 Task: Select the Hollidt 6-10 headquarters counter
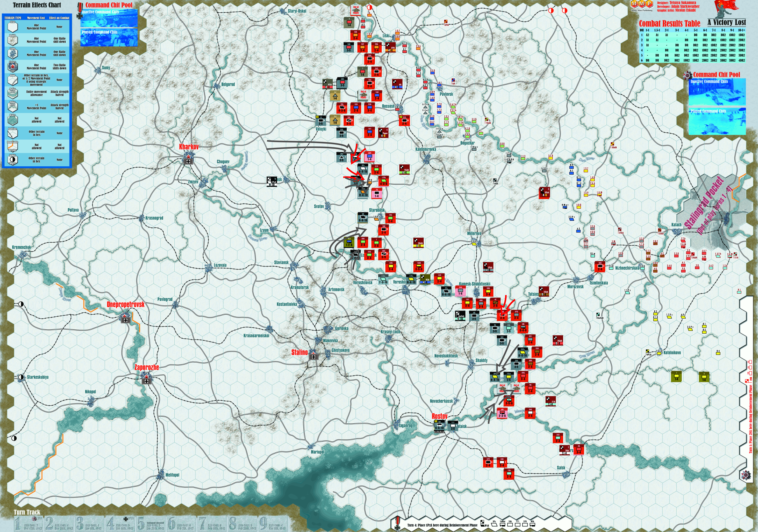click(x=460, y=316)
